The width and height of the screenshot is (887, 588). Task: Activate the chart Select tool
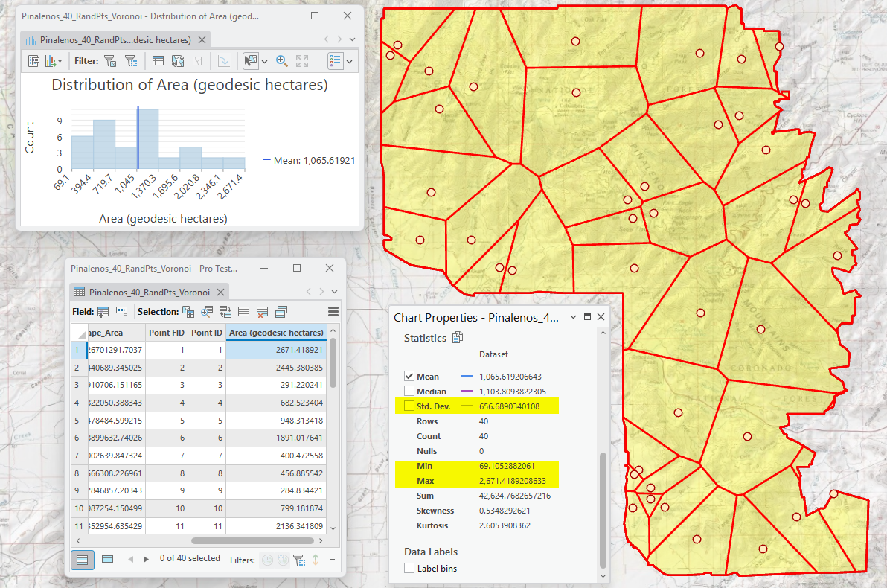(x=250, y=61)
